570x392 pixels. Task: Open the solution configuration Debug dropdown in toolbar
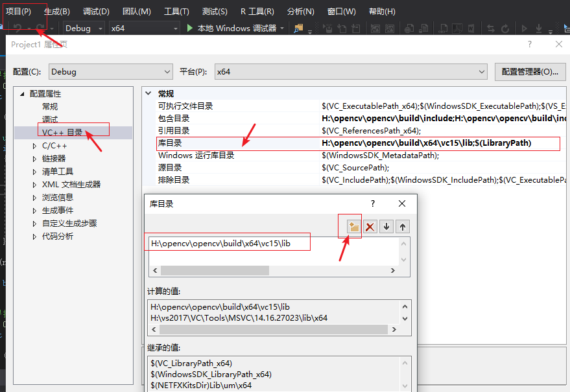coord(84,28)
